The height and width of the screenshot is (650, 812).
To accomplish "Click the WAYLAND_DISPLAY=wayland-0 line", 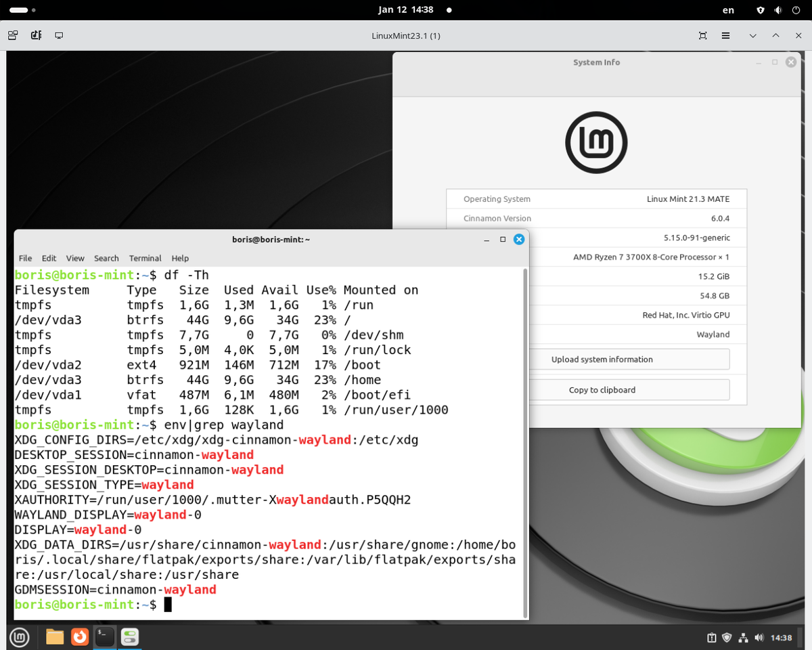I will (x=108, y=515).
